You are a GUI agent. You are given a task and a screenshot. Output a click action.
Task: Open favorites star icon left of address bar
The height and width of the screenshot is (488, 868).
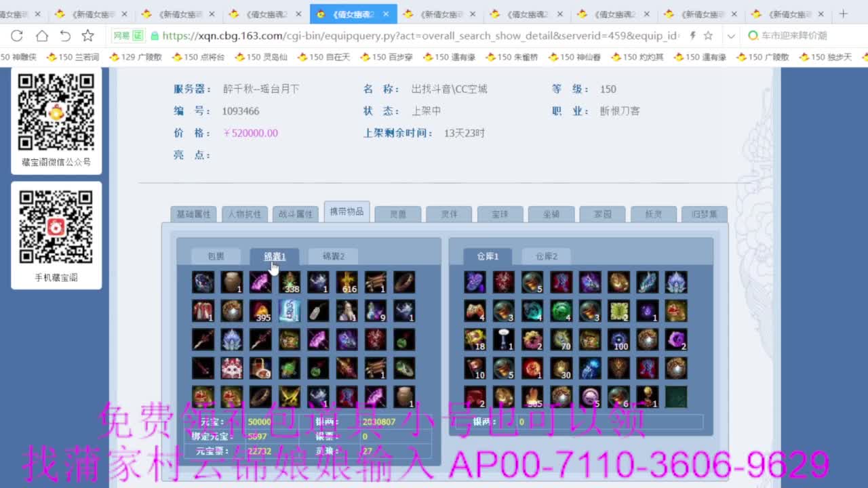click(x=88, y=36)
